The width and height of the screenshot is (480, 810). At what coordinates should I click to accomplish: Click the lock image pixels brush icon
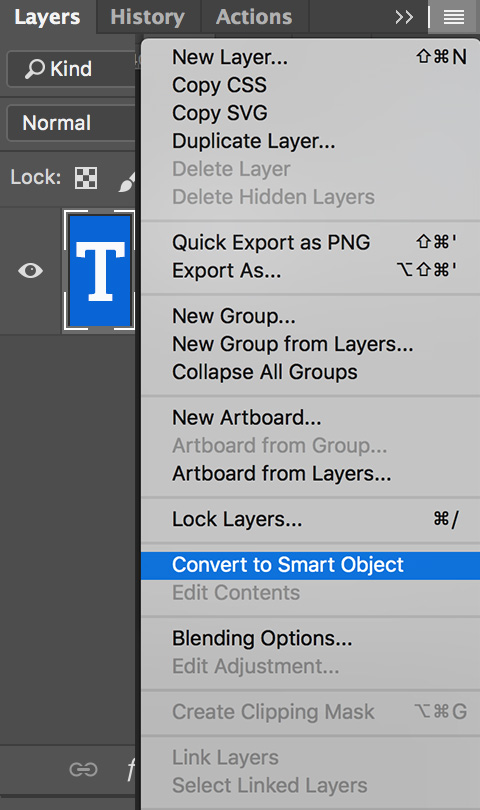(127, 180)
